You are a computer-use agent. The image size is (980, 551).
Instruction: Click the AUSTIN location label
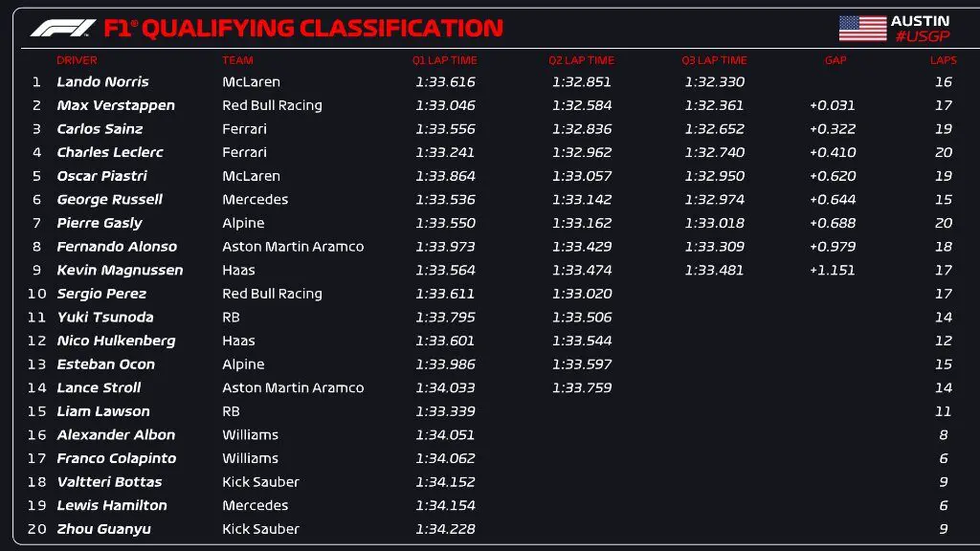coord(920,20)
